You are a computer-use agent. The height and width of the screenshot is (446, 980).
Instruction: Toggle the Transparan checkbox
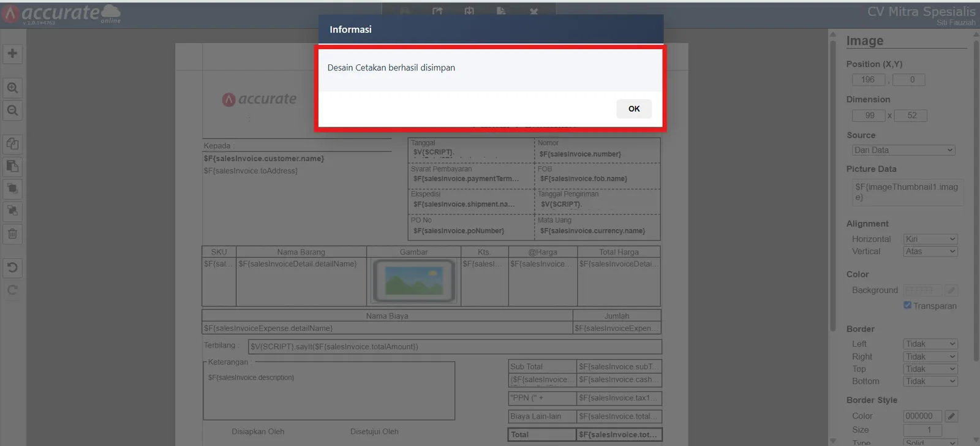(x=907, y=305)
